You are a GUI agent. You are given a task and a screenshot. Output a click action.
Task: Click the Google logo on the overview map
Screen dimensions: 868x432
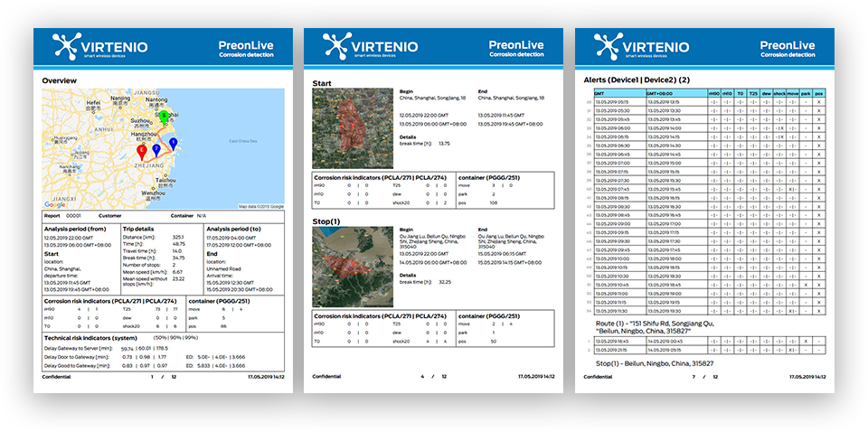pos(54,204)
